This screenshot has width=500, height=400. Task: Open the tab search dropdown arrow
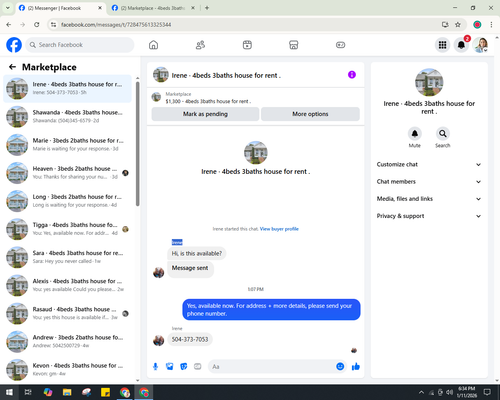pyautogui.click(x=8, y=8)
